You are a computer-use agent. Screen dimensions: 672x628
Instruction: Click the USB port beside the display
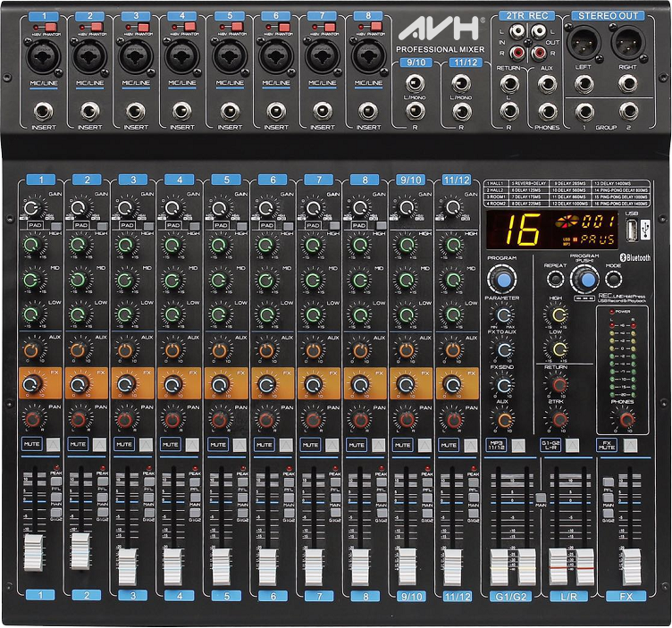pos(630,230)
